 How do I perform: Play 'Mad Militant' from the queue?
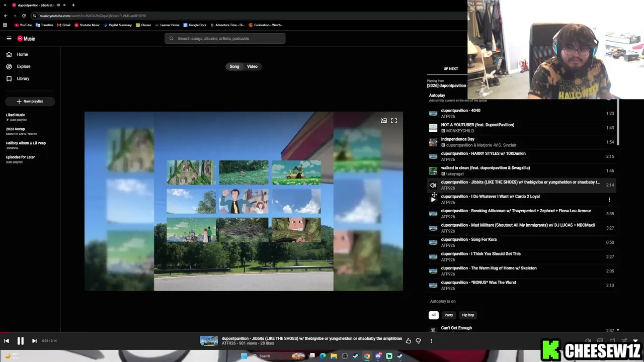tap(521, 228)
